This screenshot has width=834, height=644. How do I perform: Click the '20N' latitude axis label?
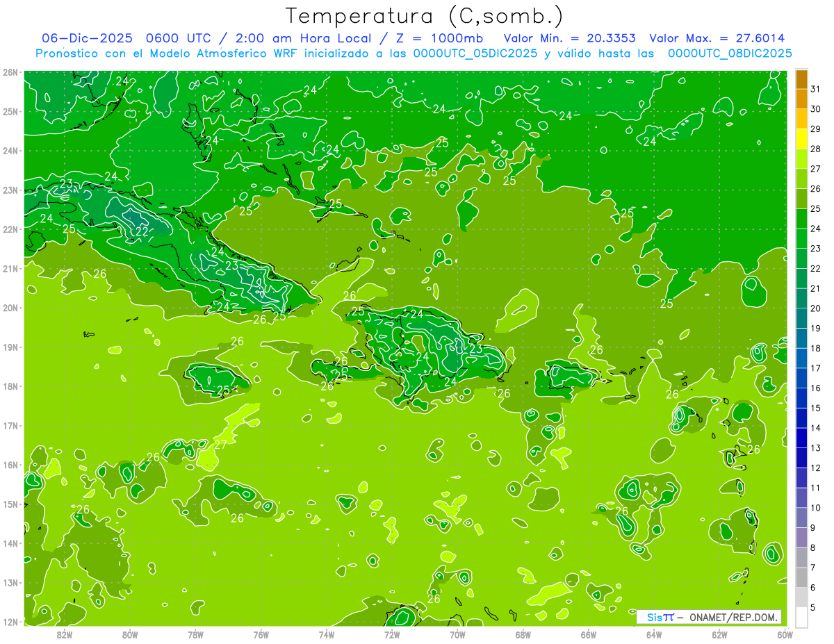[11, 308]
